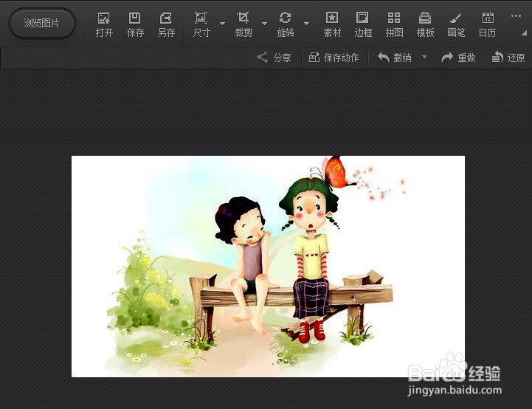
Task: Undo last edit with 撤销
Action: click(x=395, y=58)
